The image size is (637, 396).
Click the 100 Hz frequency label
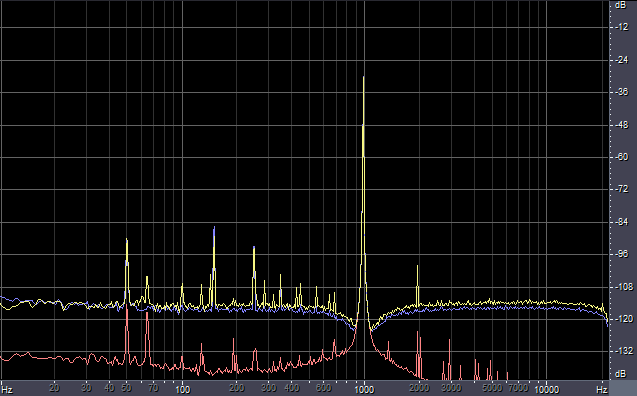click(182, 390)
